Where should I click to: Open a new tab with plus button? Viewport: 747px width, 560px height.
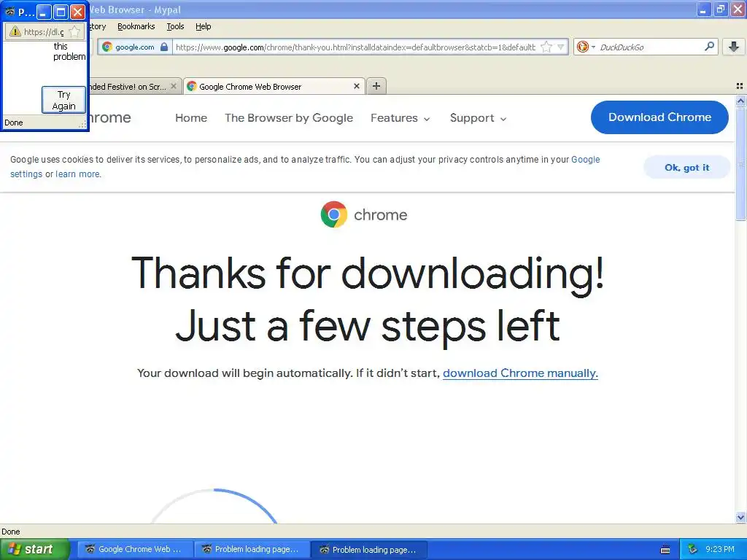[x=376, y=86]
